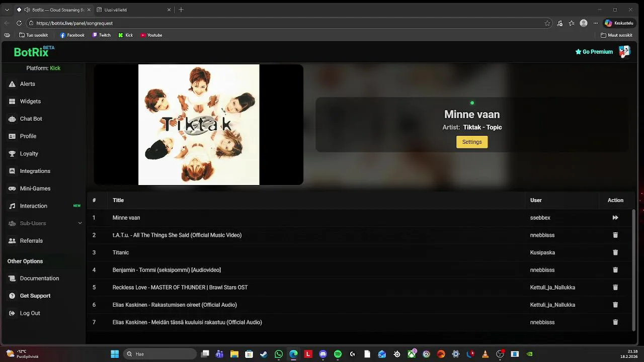Click Title column header
644x362 pixels.
coord(118,200)
